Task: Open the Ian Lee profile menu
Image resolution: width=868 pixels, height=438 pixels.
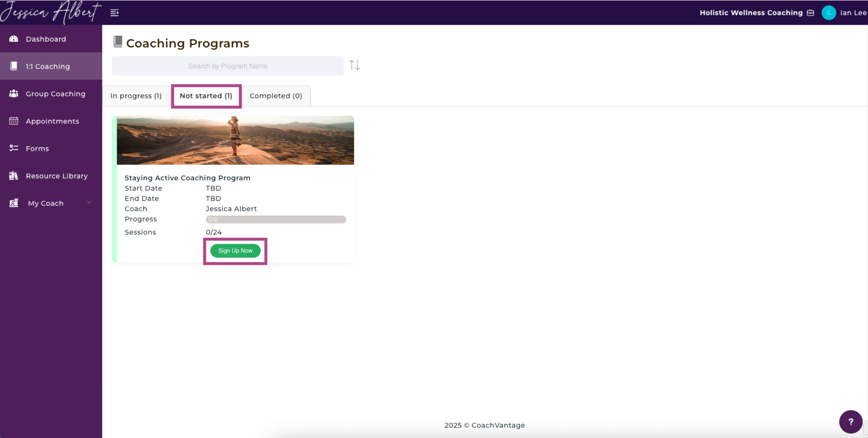Action: [x=844, y=13]
